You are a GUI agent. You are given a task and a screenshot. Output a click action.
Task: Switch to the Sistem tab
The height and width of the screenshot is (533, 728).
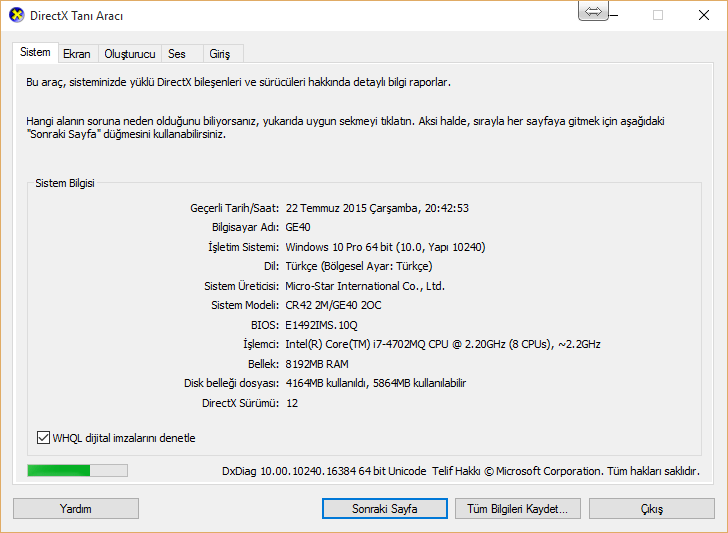pyautogui.click(x=35, y=52)
